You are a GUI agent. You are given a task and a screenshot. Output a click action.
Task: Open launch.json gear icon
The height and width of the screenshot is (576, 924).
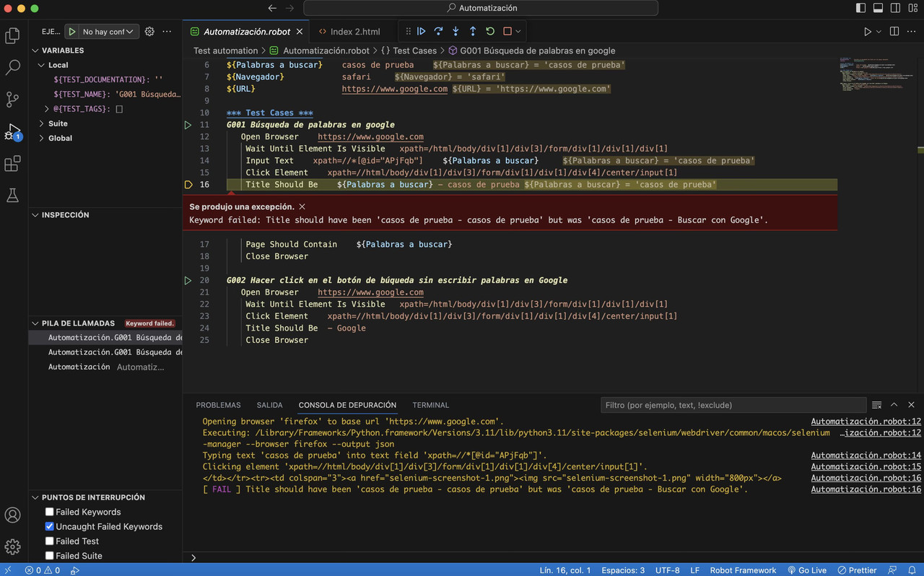[x=149, y=32]
